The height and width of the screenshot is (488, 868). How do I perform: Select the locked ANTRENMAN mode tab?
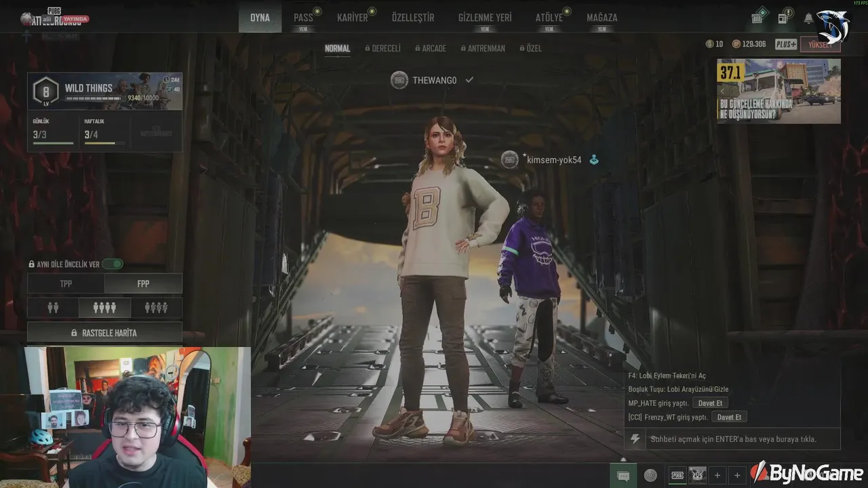click(483, 49)
